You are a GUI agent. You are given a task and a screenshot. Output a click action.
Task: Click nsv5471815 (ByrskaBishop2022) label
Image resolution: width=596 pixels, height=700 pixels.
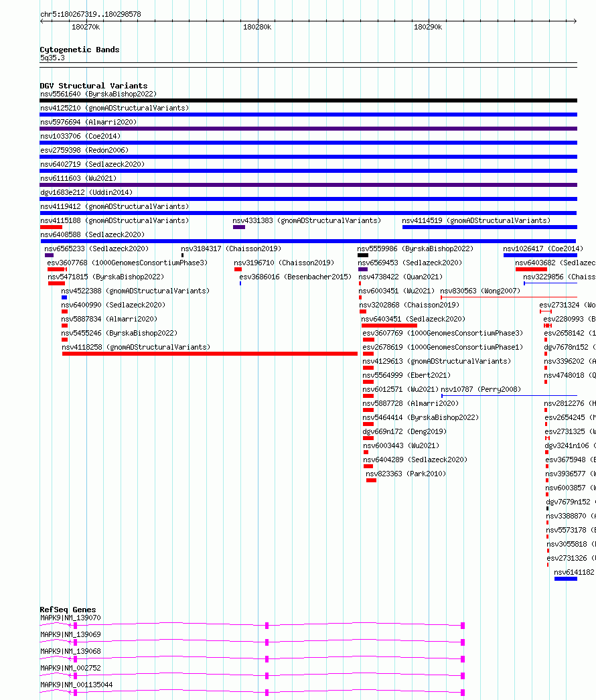(x=106, y=277)
